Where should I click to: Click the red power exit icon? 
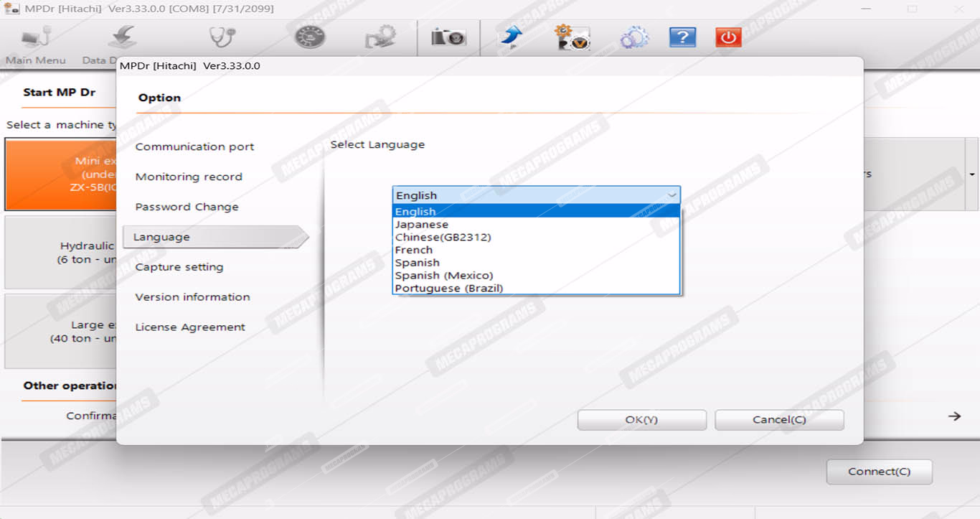(x=728, y=37)
